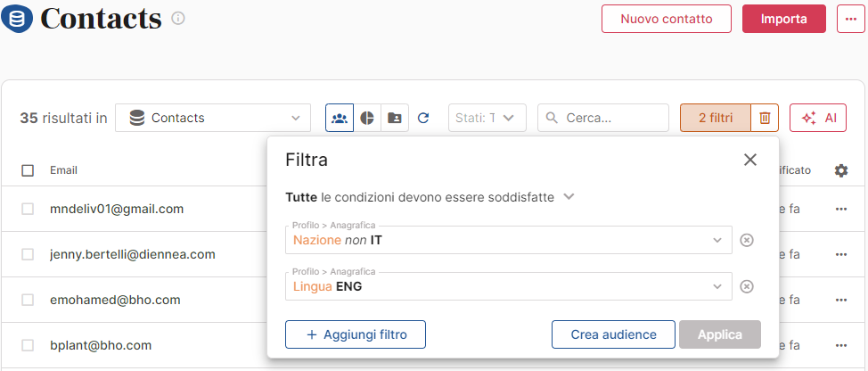Viewport: 868px width, 371px height.
Task: Click the Nuovo contatto button
Action: tap(667, 19)
